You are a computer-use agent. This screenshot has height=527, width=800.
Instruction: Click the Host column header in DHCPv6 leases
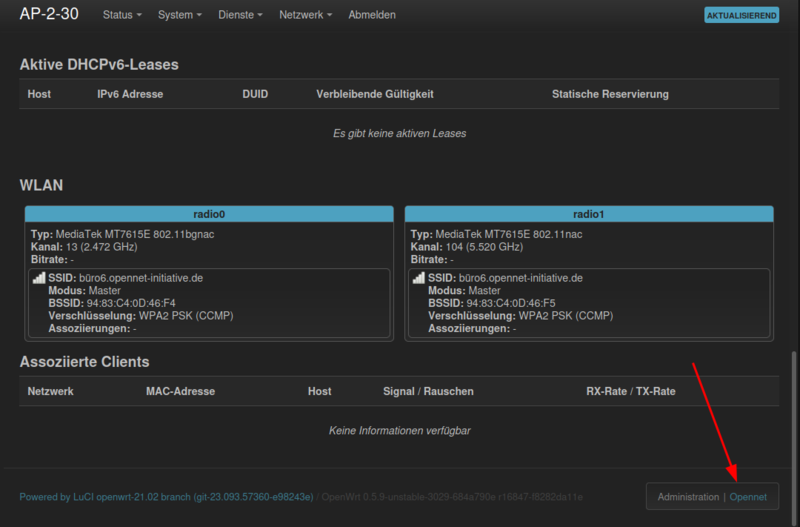click(39, 94)
